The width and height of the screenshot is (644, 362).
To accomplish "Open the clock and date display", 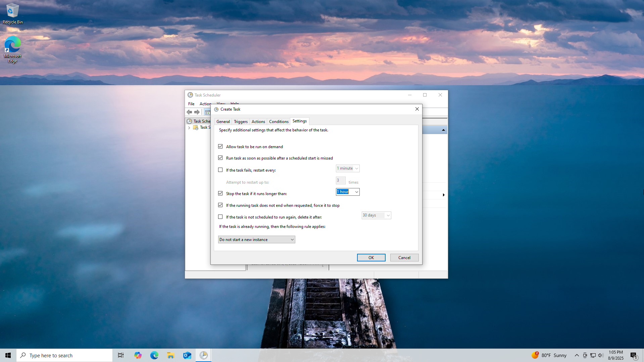I will click(x=616, y=355).
